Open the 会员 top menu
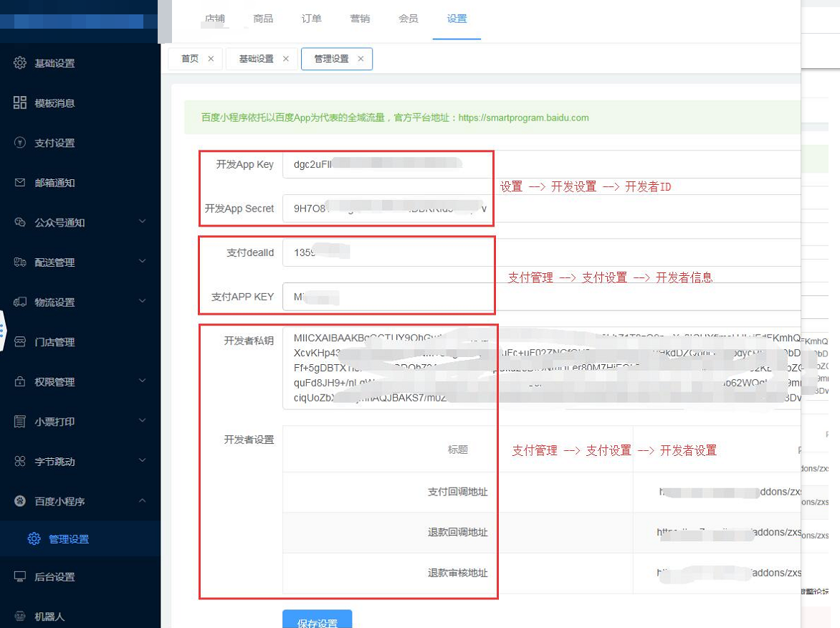 point(409,19)
